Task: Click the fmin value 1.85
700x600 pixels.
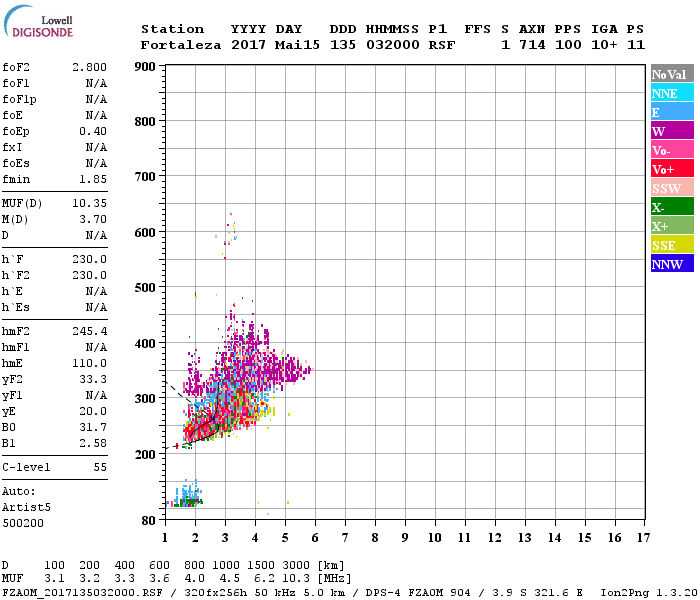Action: [93, 179]
